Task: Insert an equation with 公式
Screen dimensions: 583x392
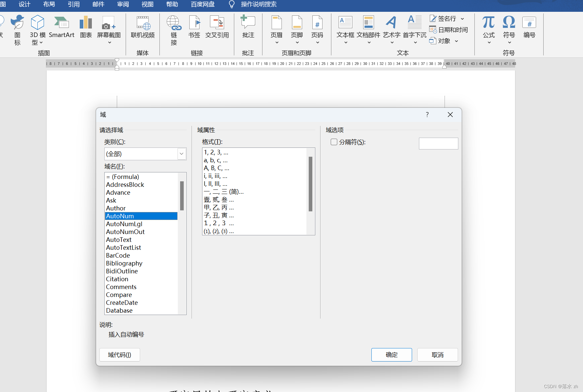Action: 489,30
